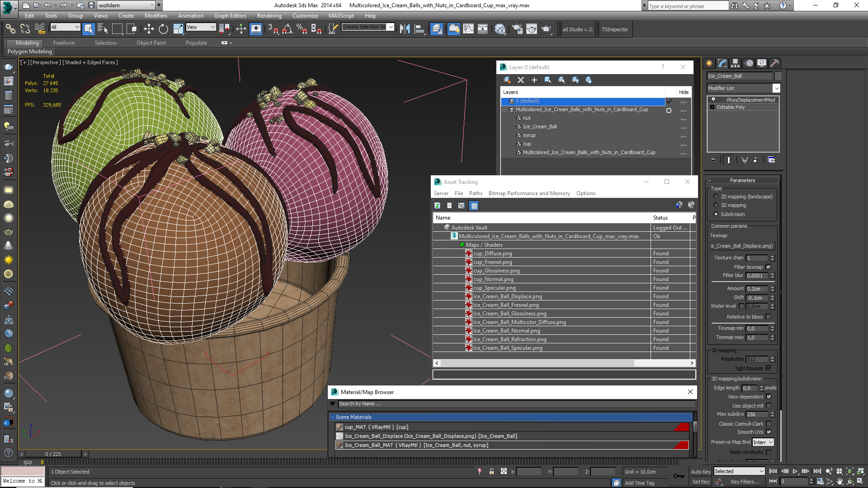
Task: Collapse Multicolored_Ice_Cream layer tree node
Action: [505, 109]
